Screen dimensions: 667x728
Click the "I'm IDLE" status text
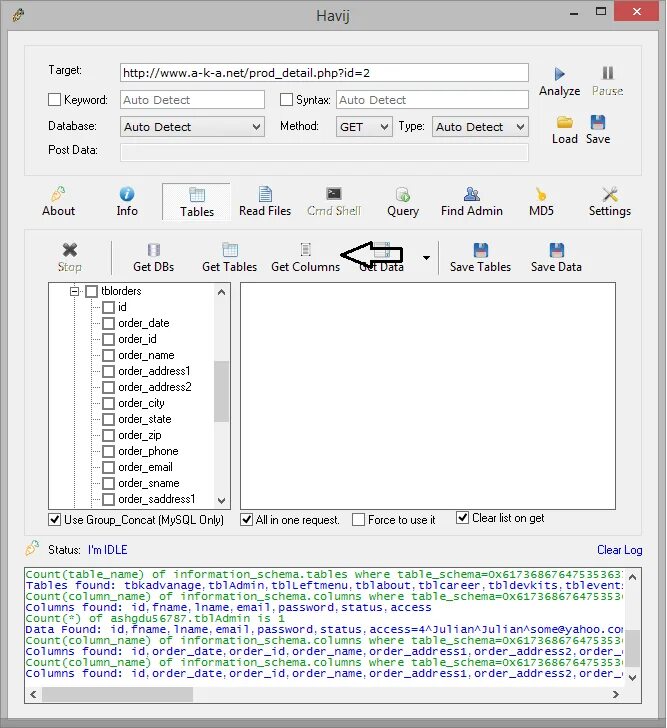(107, 550)
